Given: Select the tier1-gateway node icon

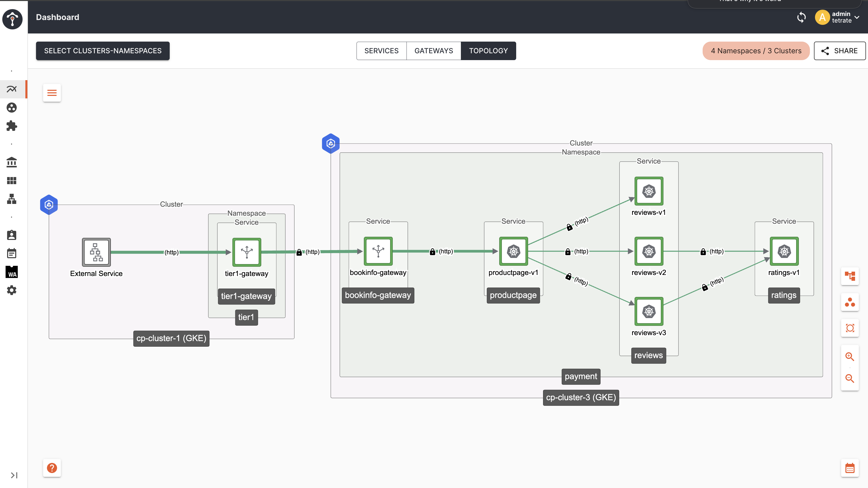Looking at the screenshot, I should pos(247,252).
